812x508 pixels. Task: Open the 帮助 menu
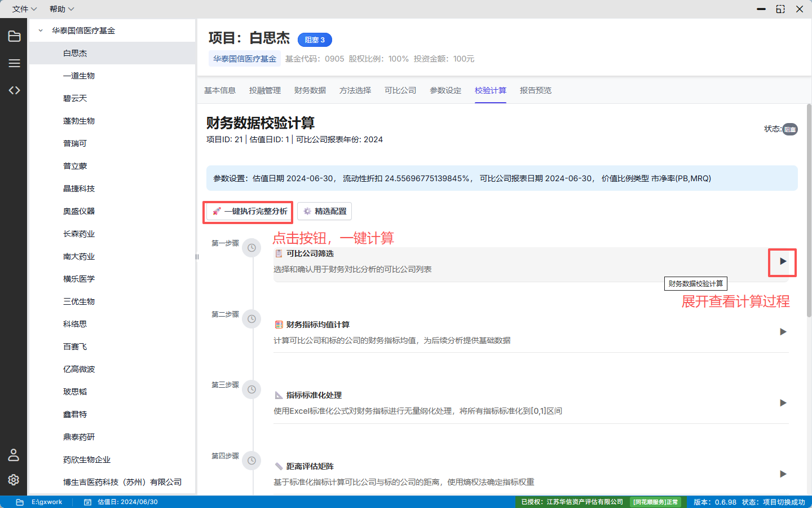click(61, 9)
